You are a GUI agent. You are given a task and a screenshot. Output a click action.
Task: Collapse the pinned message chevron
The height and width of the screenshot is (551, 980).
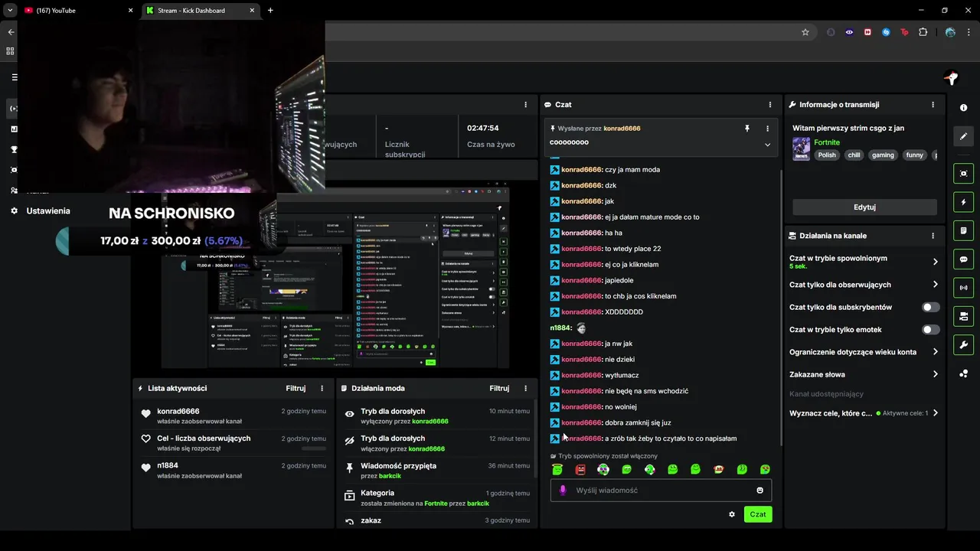(x=767, y=145)
